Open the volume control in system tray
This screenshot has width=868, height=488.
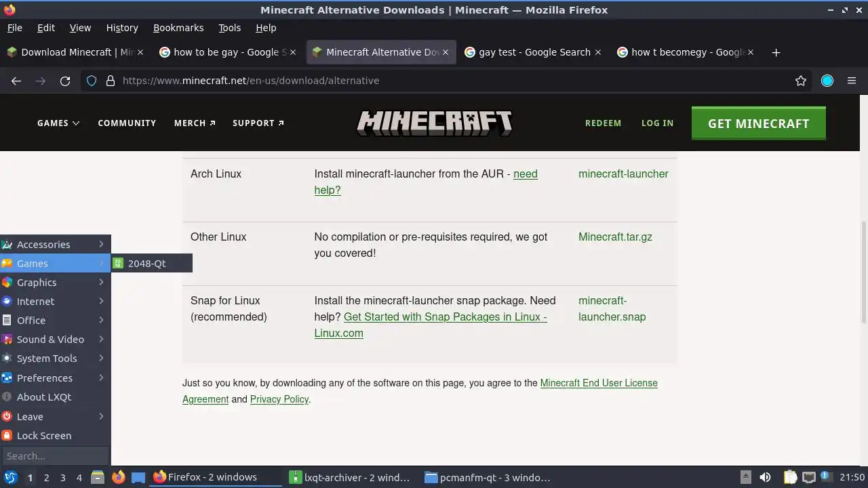click(x=765, y=478)
